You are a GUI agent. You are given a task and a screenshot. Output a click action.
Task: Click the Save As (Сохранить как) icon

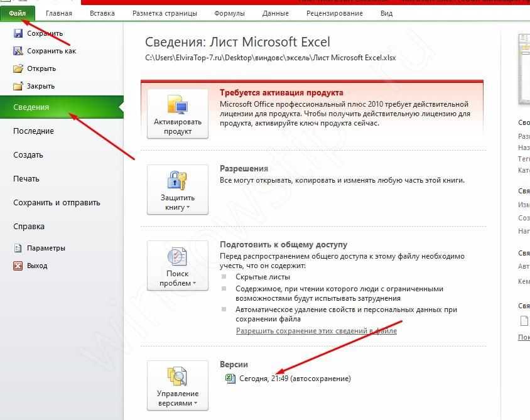coord(18,51)
